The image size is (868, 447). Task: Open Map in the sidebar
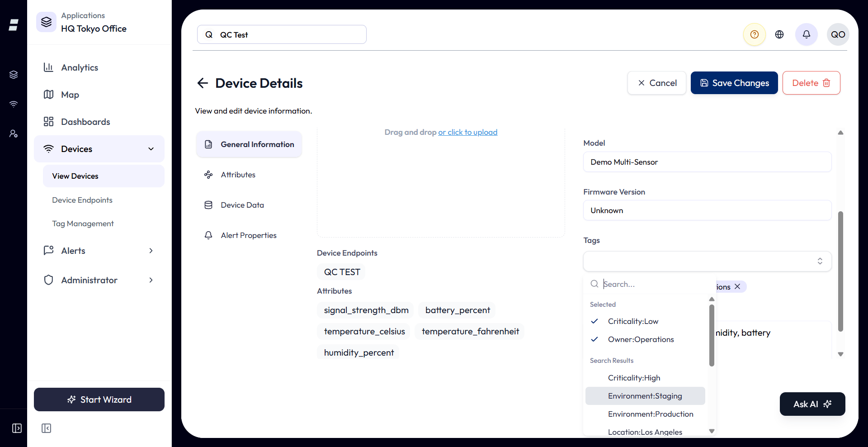coord(99,95)
